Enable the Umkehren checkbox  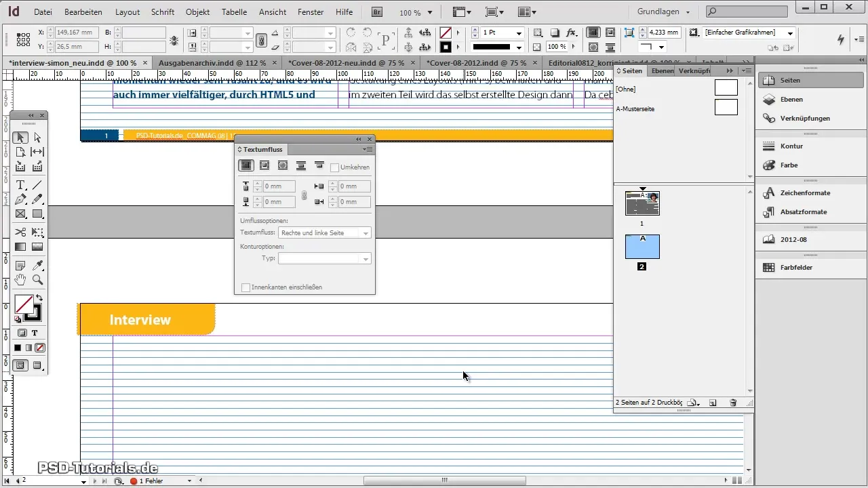[334, 167]
